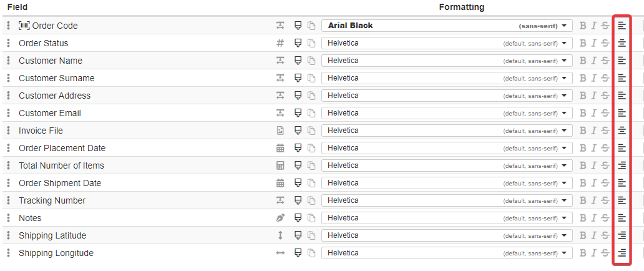Toggle bold for Order Code row

click(583, 26)
